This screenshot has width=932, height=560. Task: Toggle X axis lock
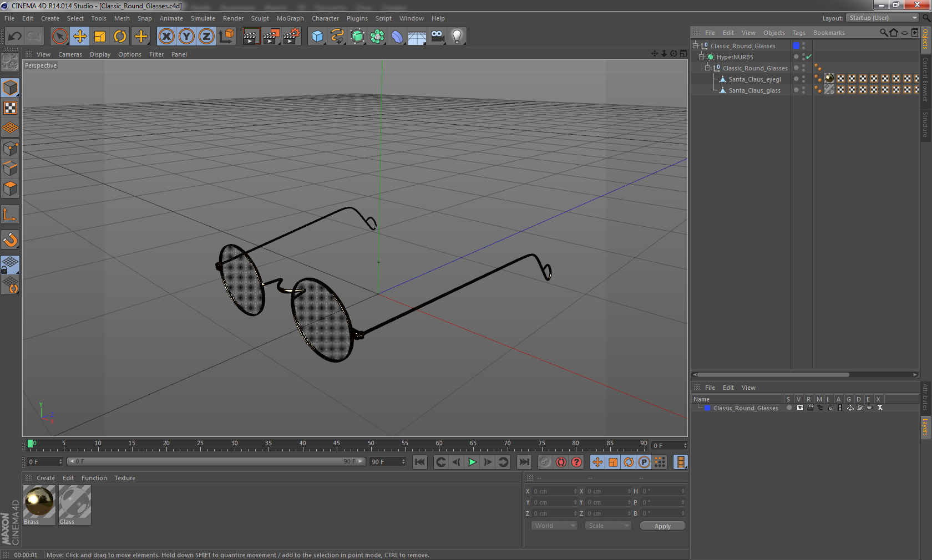(166, 37)
